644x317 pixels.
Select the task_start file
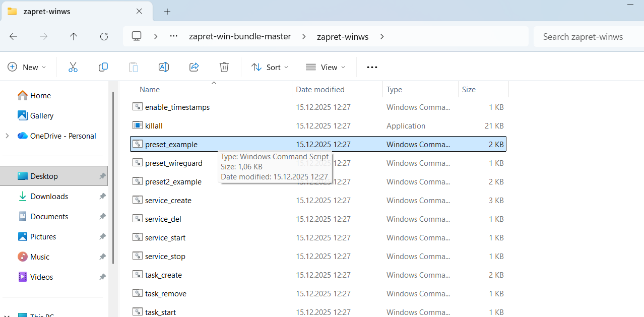318,312
